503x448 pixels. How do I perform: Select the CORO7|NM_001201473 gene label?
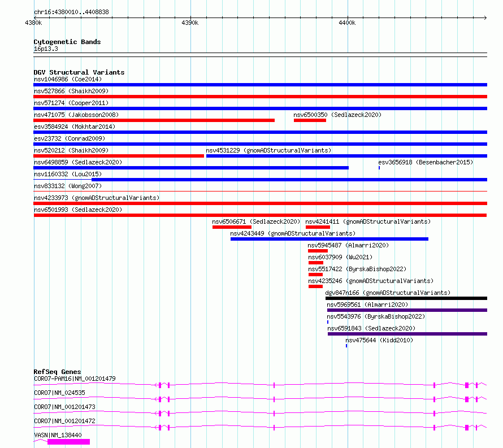pyautogui.click(x=64, y=407)
